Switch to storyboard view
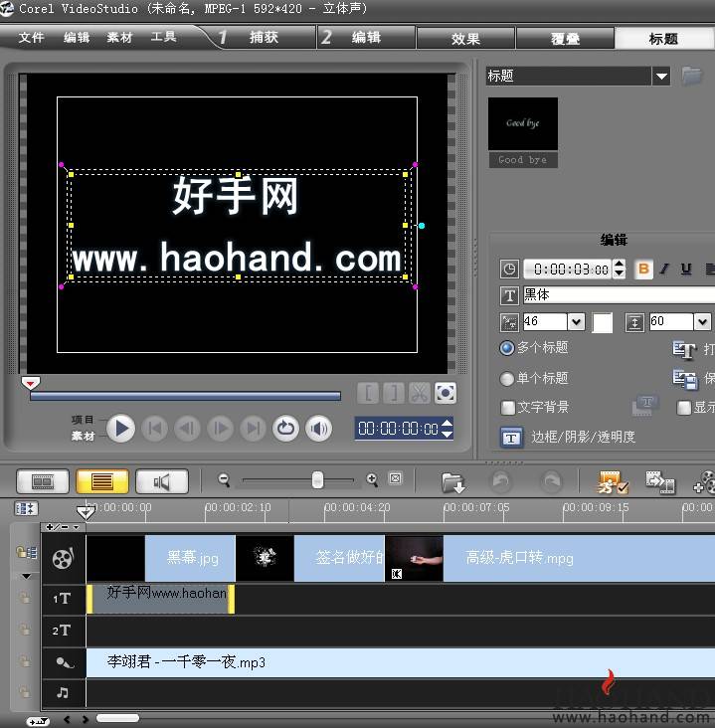This screenshot has width=715, height=728. 43,481
